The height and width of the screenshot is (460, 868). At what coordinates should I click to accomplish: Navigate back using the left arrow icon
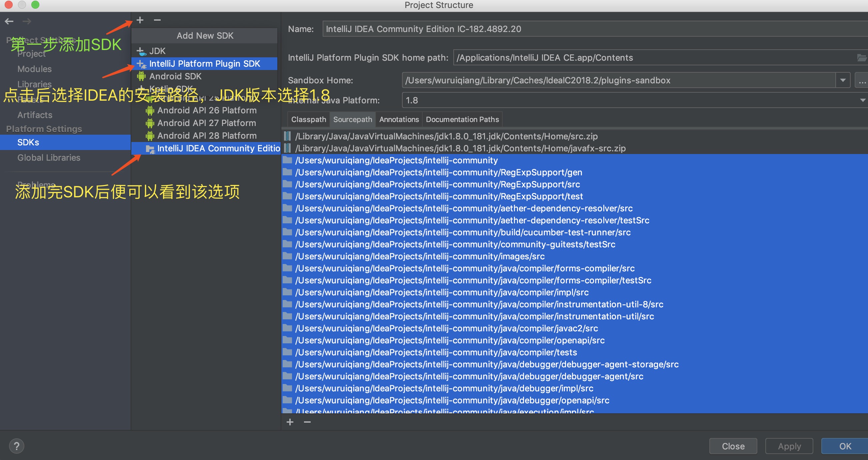tap(9, 21)
